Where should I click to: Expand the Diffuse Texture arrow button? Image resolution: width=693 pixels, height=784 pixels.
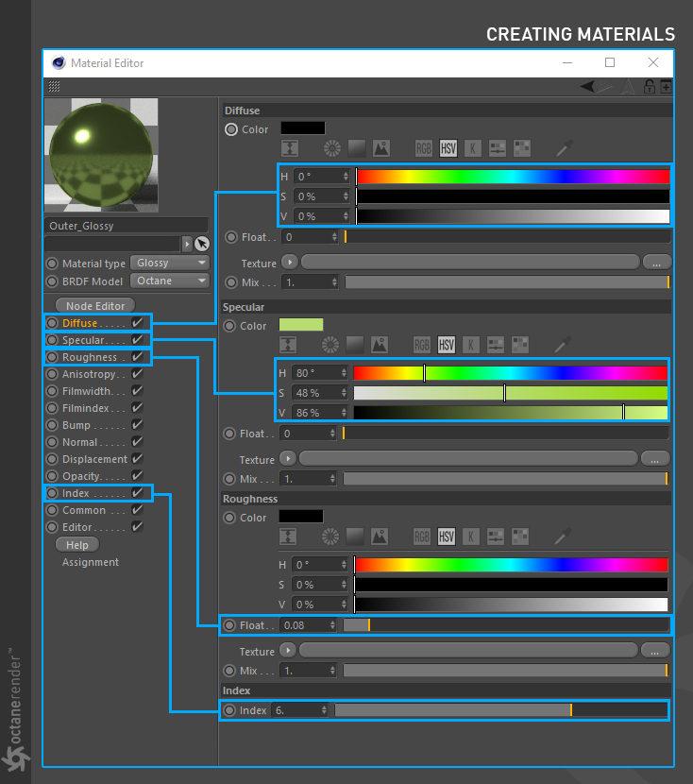tap(289, 262)
